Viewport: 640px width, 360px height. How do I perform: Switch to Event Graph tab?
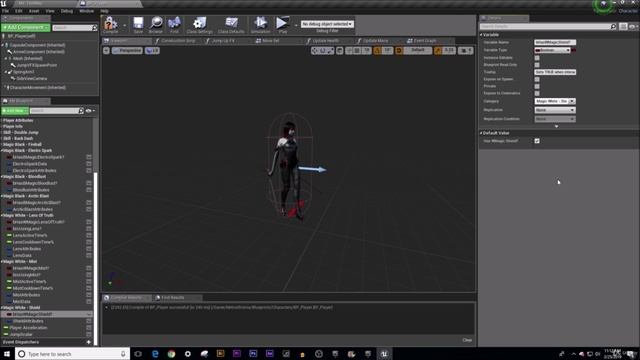pyautogui.click(x=425, y=41)
